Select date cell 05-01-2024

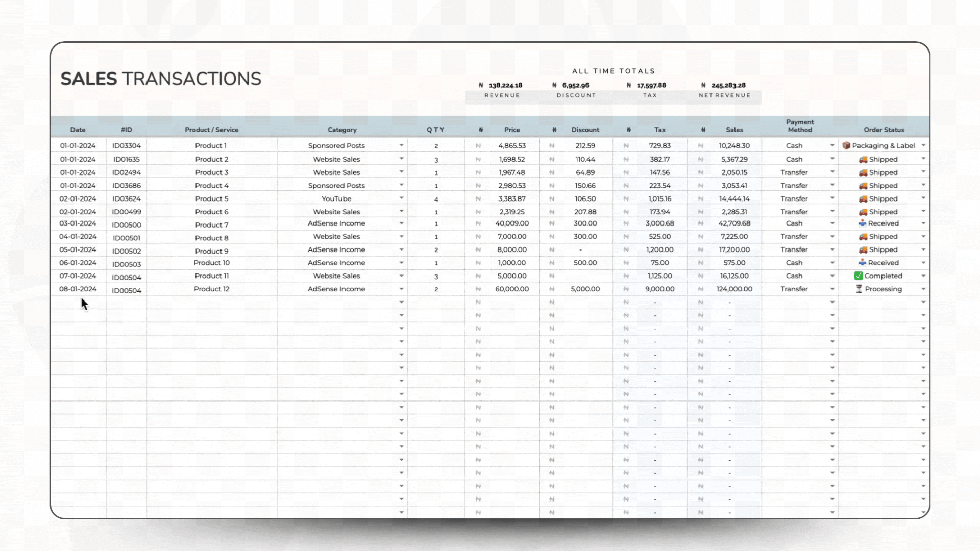pyautogui.click(x=78, y=250)
